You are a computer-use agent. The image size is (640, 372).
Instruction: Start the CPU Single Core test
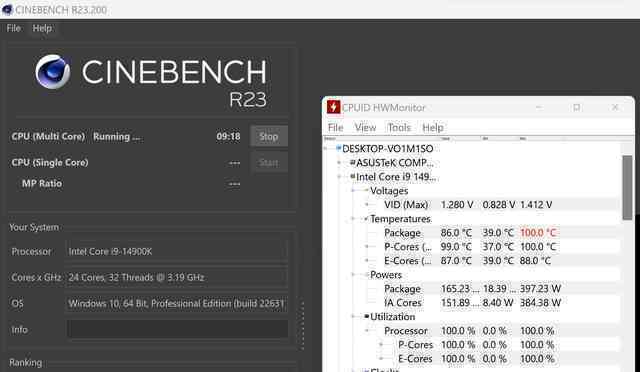pyautogui.click(x=269, y=162)
